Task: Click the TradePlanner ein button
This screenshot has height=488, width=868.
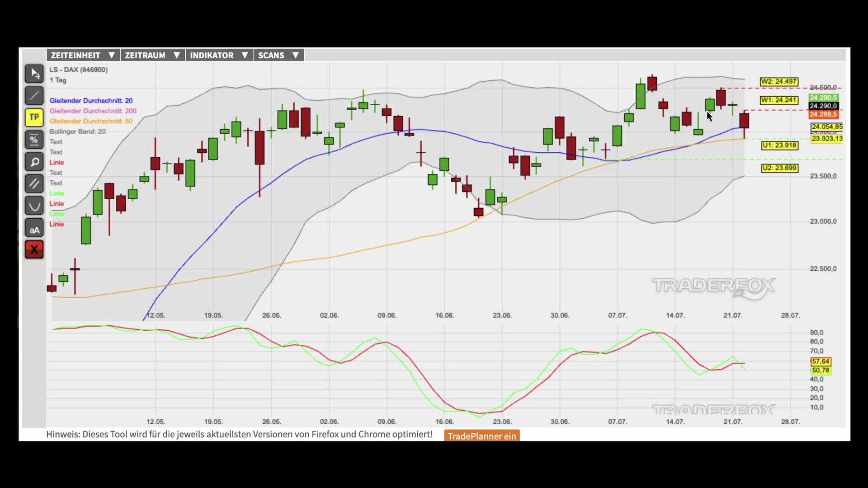Action: tap(482, 436)
